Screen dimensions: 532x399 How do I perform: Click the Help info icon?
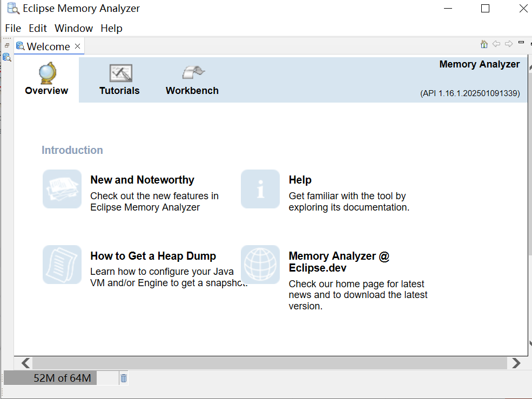(x=260, y=189)
